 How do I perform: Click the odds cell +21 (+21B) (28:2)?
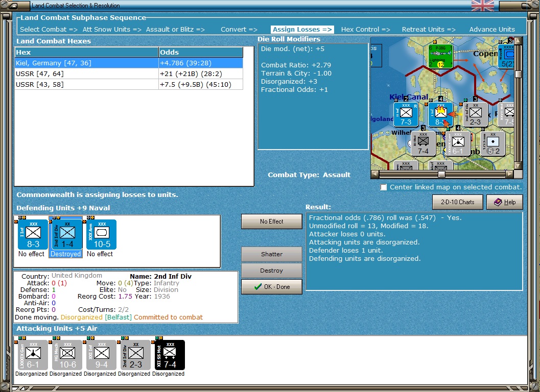point(201,73)
